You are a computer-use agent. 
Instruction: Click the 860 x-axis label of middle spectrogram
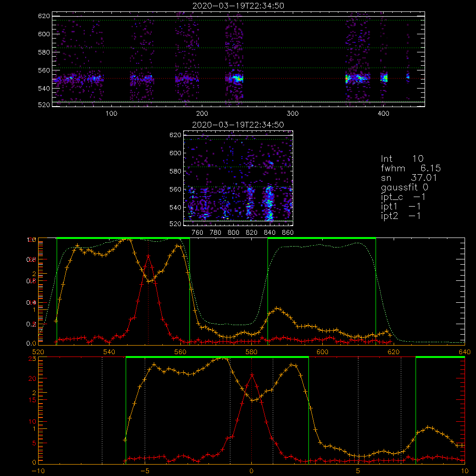(x=288, y=233)
